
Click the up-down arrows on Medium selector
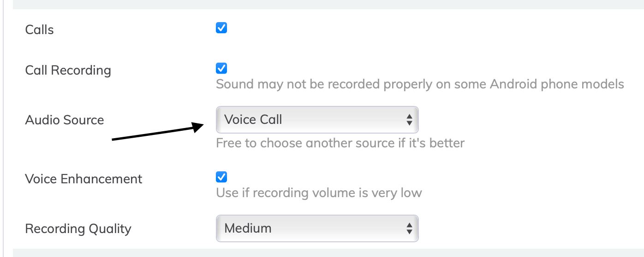pyautogui.click(x=409, y=228)
